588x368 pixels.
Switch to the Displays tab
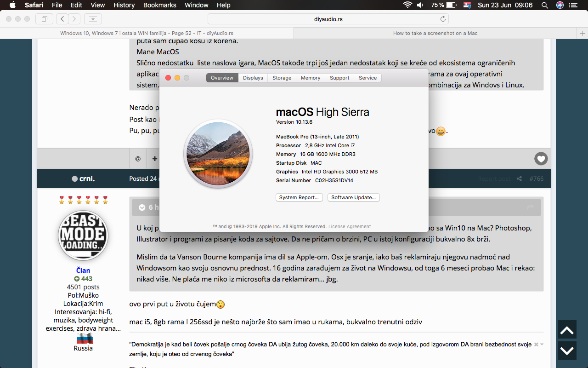[253, 78]
